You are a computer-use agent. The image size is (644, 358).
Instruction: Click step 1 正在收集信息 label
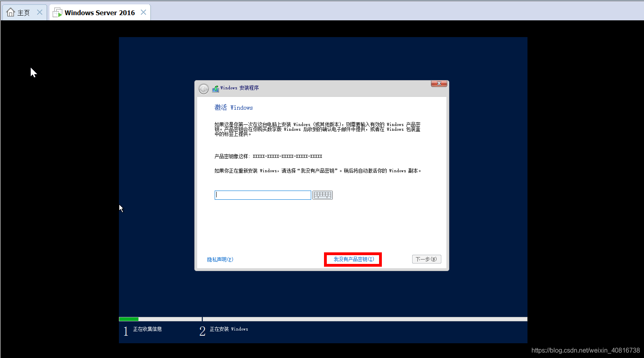pos(147,329)
